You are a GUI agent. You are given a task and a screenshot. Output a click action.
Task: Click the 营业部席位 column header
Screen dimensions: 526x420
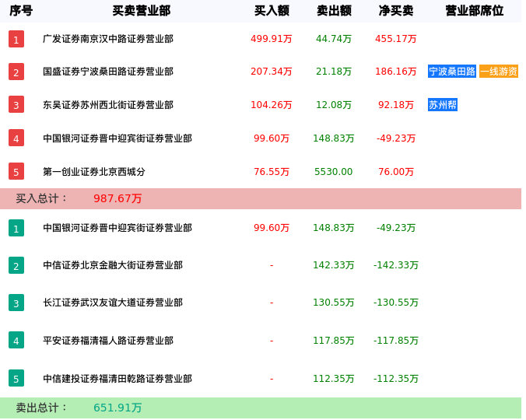coord(474,11)
